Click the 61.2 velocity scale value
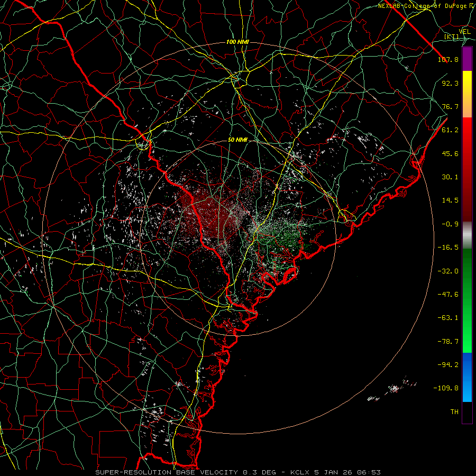 pyautogui.click(x=450, y=130)
